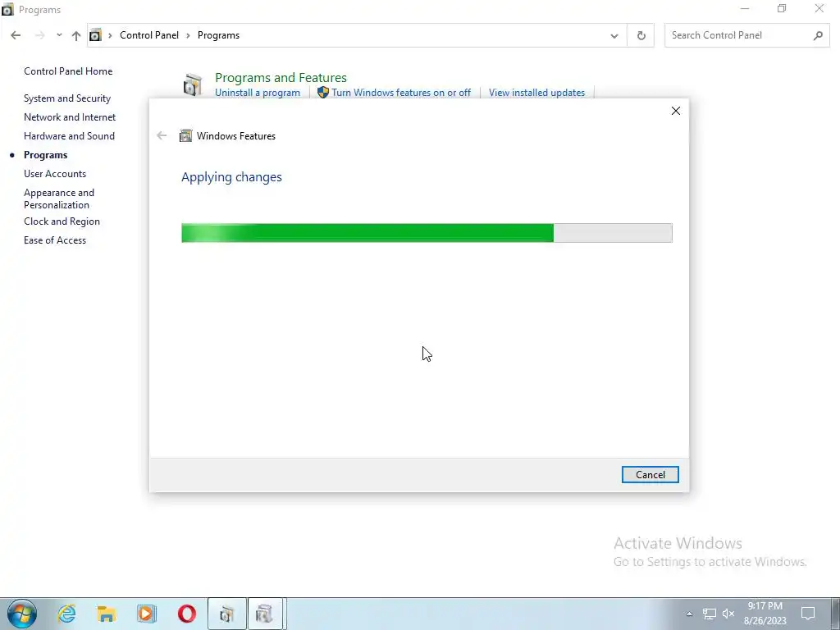Open Programs and Features heading
The image size is (840, 630).
pos(281,78)
